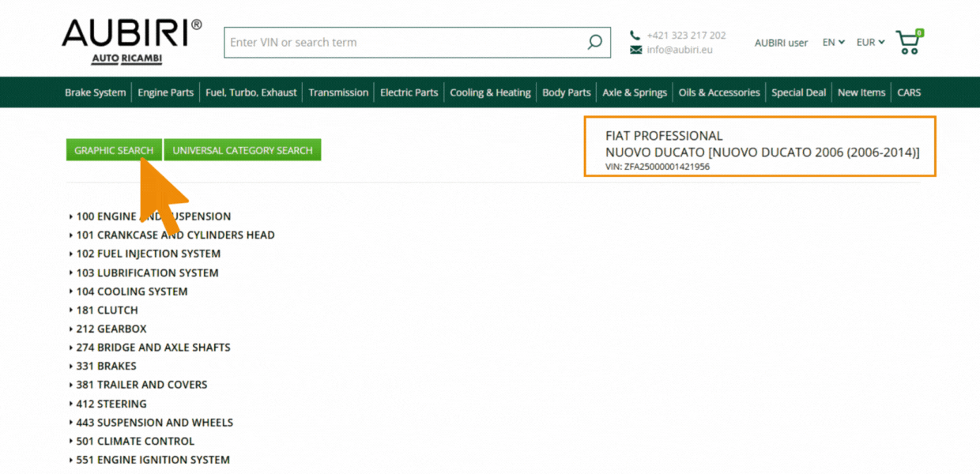Expand 100 ENGINE AND SUSPENSION category
Viewport: 980px width, 474px height.
coord(150,216)
